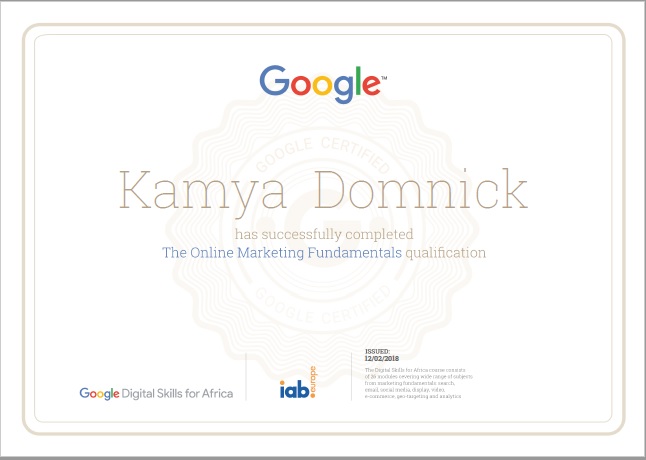Click line 'email, social media, display, video,'
Viewport: 646px width, 460px height.
405,390
